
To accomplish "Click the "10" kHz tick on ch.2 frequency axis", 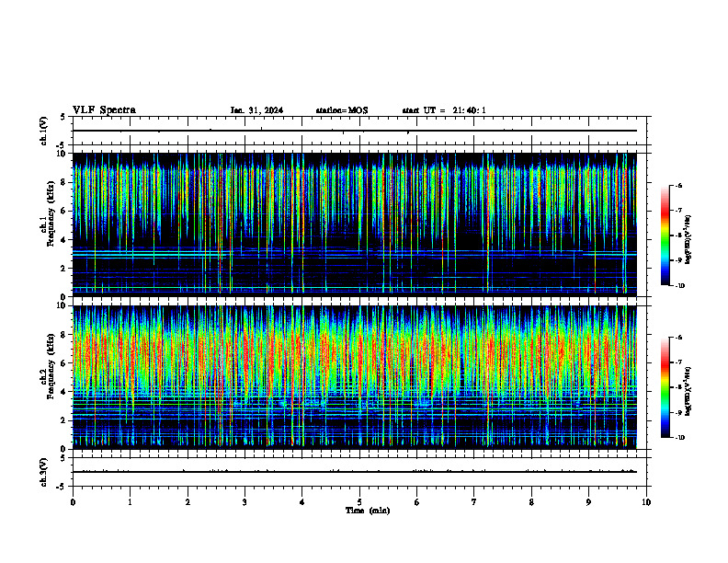I will click(63, 305).
